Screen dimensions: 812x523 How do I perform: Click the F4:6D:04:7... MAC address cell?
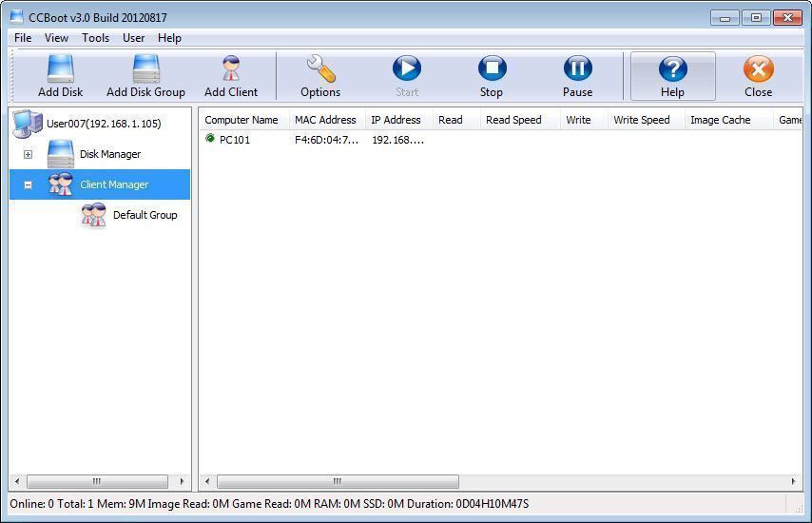pyautogui.click(x=326, y=140)
